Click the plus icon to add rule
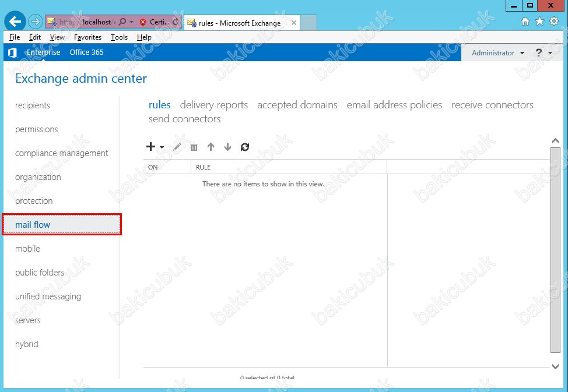The image size is (568, 392). click(150, 147)
